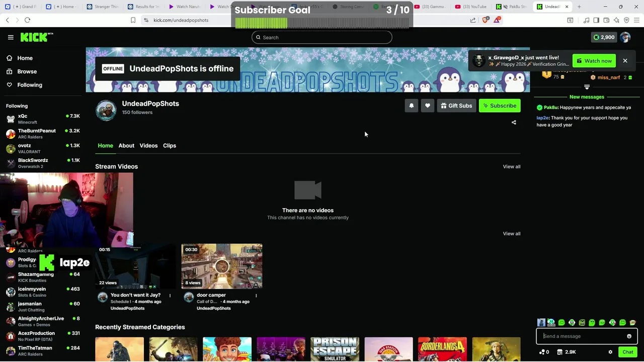Click the Kick logo
This screenshot has width=644, height=362.
(36, 37)
